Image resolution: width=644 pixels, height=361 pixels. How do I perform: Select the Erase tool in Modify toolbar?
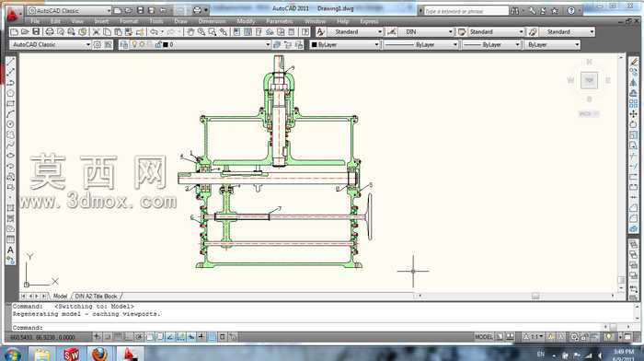pyautogui.click(x=634, y=62)
